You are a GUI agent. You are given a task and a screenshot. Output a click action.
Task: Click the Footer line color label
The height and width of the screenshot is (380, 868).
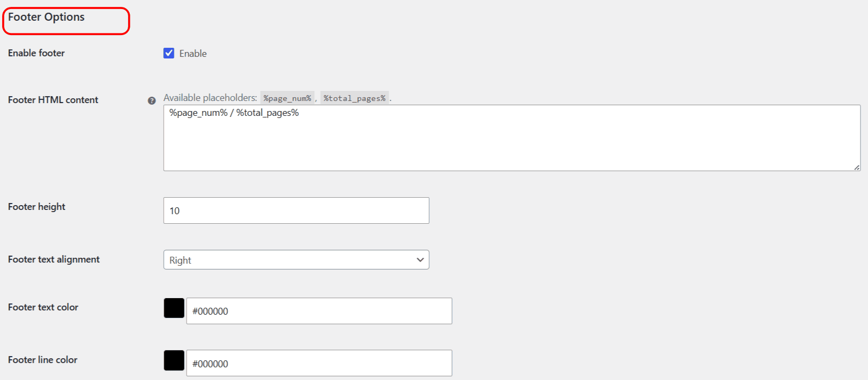[43, 360]
